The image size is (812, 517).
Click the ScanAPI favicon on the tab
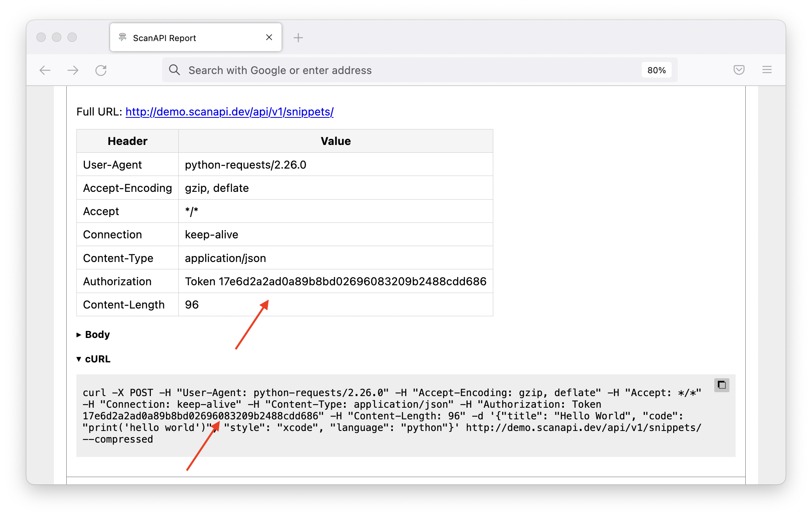click(123, 37)
